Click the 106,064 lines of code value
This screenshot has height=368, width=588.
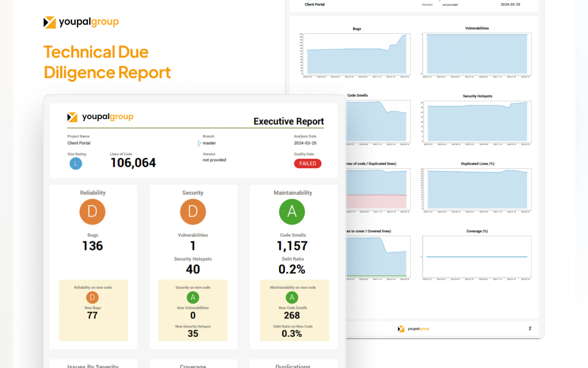(133, 163)
